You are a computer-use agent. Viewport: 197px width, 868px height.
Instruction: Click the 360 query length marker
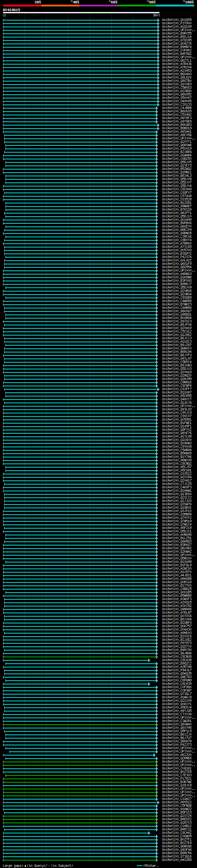[x=155, y=15]
